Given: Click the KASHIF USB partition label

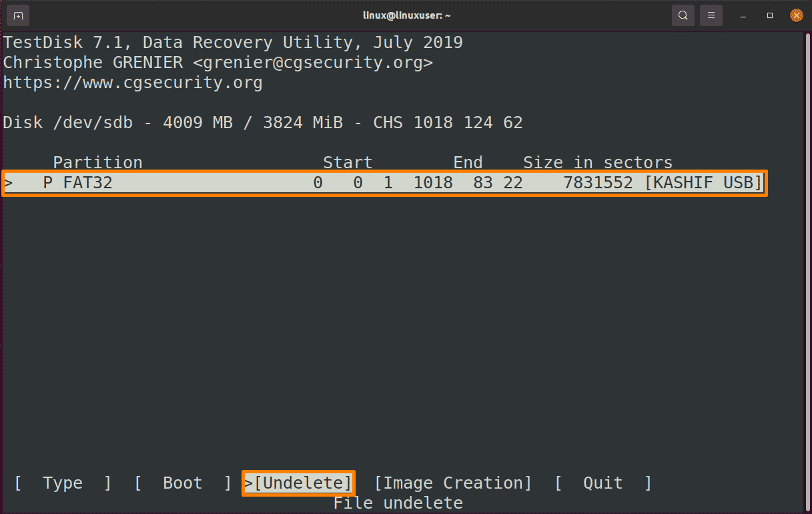Looking at the screenshot, I should [703, 182].
